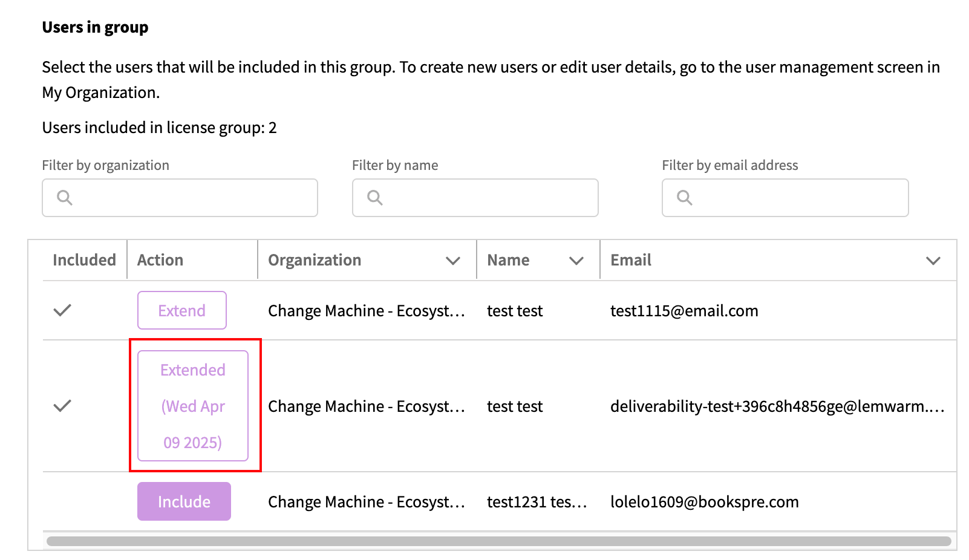This screenshot has width=969, height=560.
Task: Click the horizontal scrollbar below the table
Action: coord(498,541)
